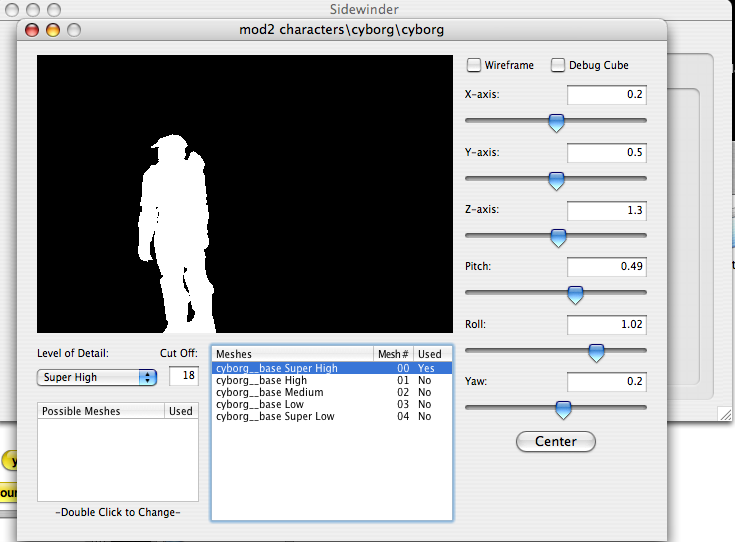This screenshot has width=735, height=542.
Task: Click the Possible Meshes column header
Action: point(101,411)
